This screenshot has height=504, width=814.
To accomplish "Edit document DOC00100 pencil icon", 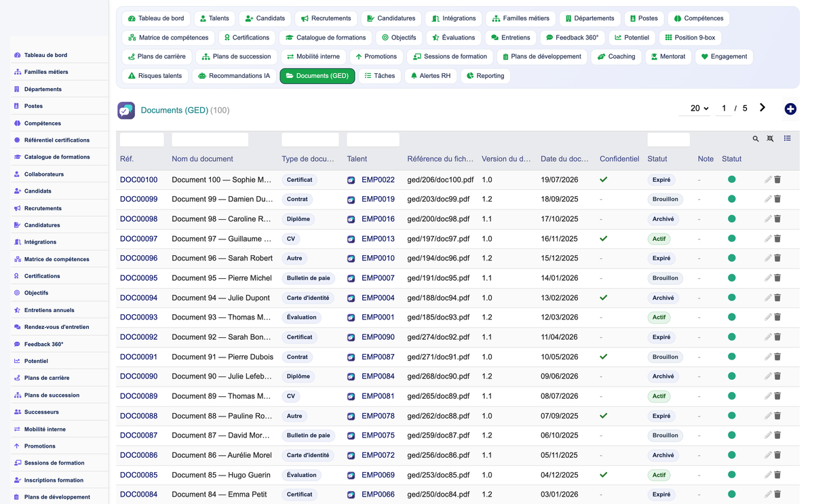I will (768, 180).
